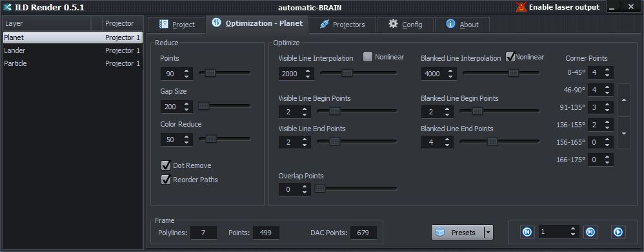Click the Enable laser output icon
Viewport: 644px width, 252px height.
tap(521, 7)
